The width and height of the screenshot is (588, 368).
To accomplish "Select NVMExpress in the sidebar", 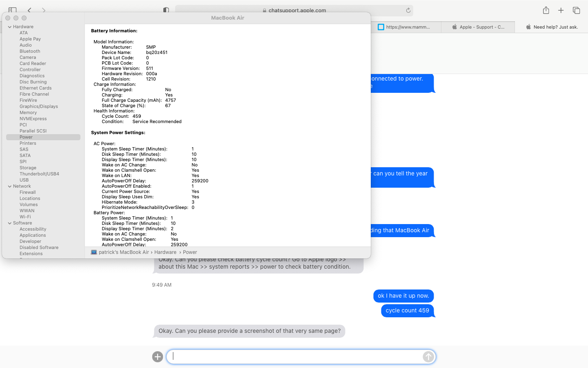I will tap(33, 119).
